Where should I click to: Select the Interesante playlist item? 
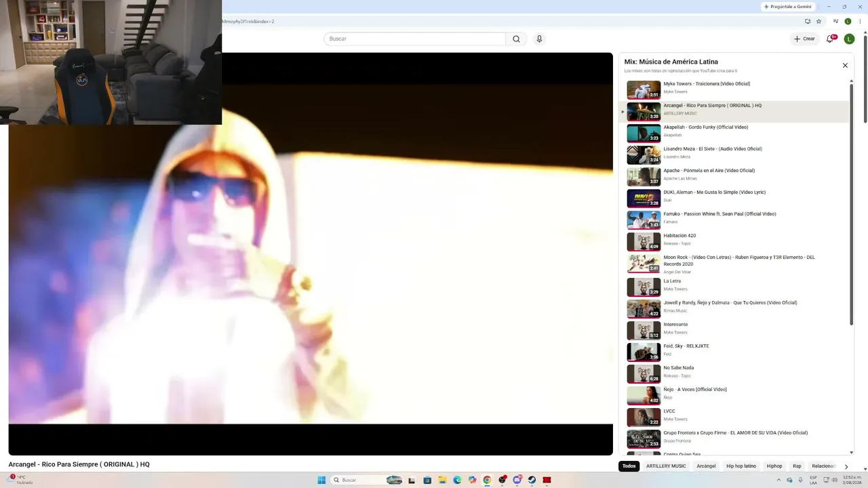coord(734,330)
